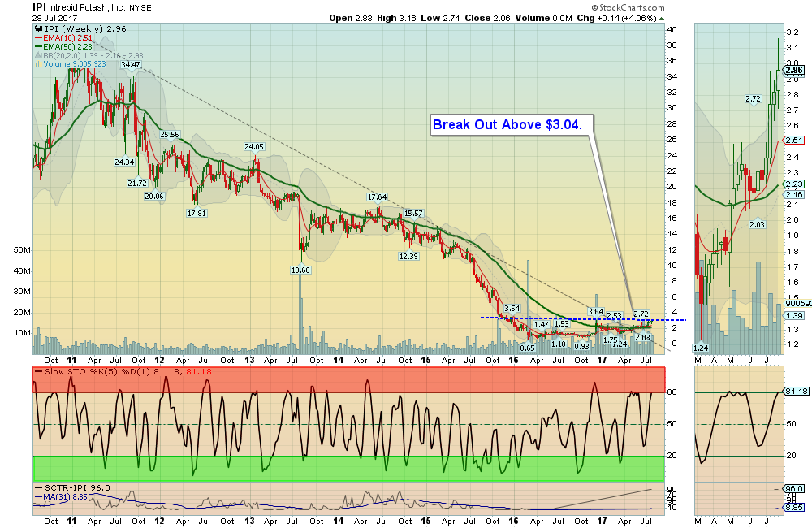Image resolution: width=812 pixels, height=528 pixels.
Task: Click the 20.06 low price label
Action: pos(154,197)
